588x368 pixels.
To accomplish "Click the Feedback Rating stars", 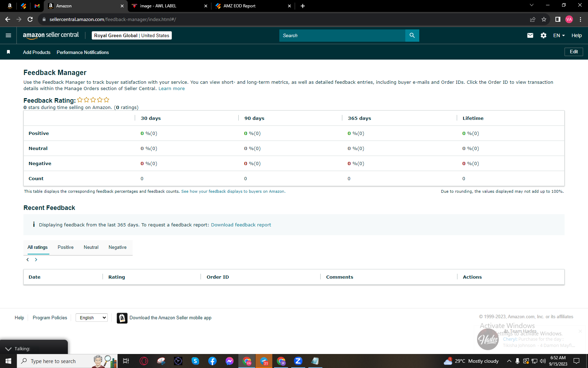I will coord(93,100).
